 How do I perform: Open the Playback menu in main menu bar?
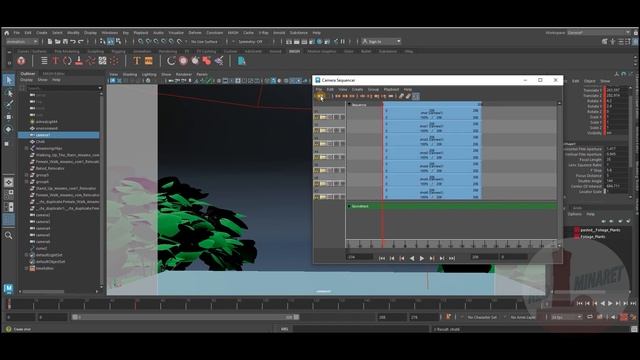(x=140, y=33)
